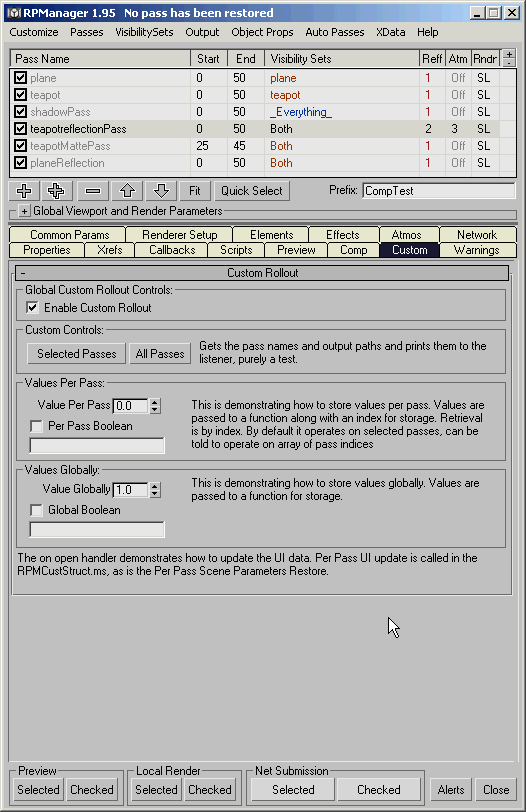Viewport: 526px width, 812px height.
Task: Toggle the Enable Custom Rollout checkbox
Action: pos(32,308)
